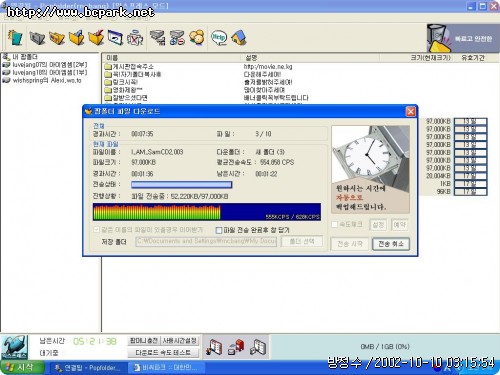The width and height of the screenshot is (500, 375).
Task: Click the 20,004KB size entry
Action: click(438, 176)
